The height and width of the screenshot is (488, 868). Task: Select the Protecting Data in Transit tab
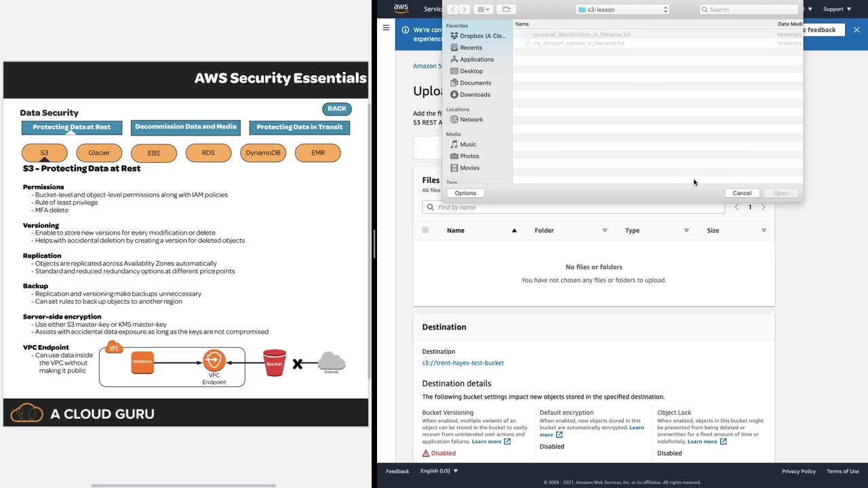300,127
